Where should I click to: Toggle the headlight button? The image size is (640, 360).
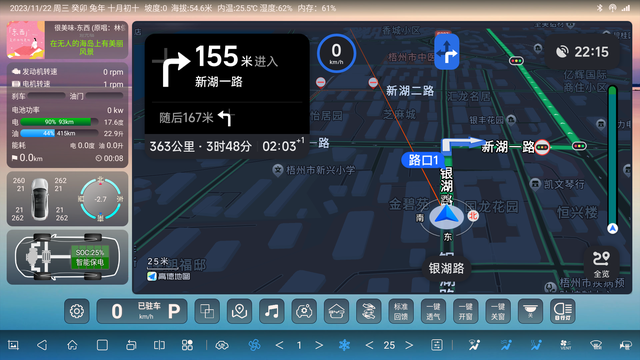click(562, 311)
